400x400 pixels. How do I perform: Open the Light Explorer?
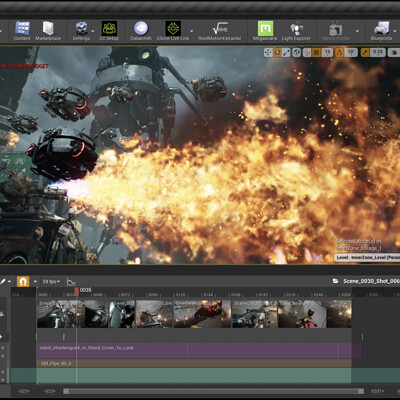(x=296, y=31)
